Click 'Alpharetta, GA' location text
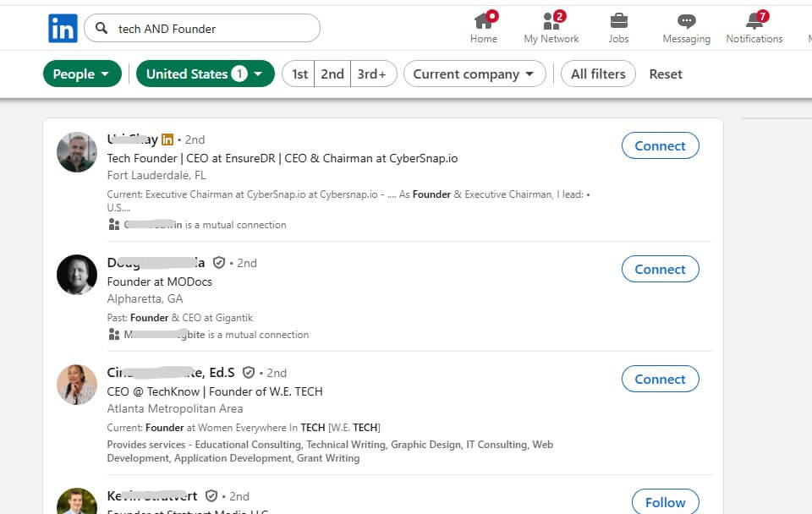812x514 pixels. pos(145,298)
